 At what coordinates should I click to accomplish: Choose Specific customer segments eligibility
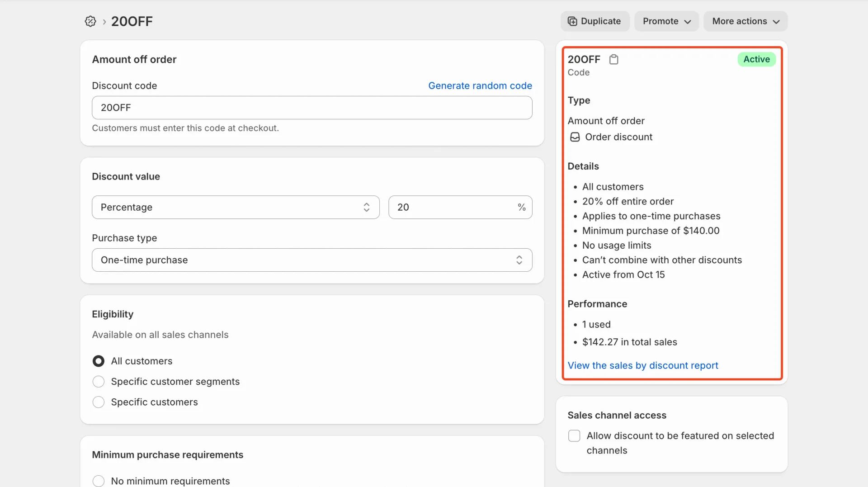click(99, 382)
